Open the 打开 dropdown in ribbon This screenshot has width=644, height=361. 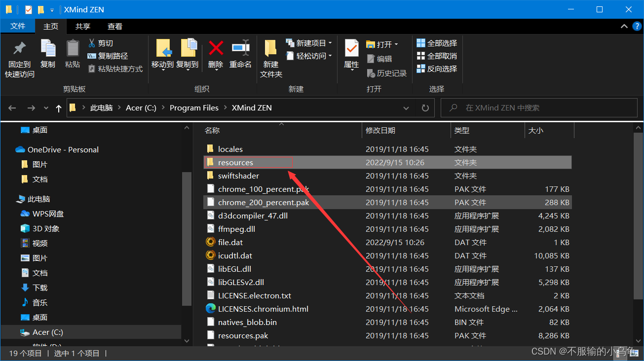point(382,44)
